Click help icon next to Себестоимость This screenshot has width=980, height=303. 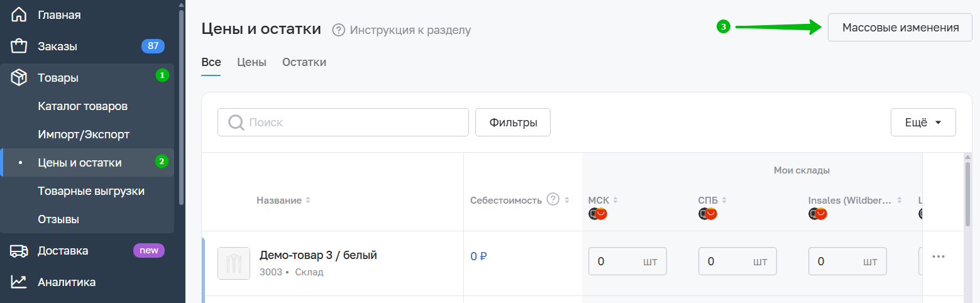(x=553, y=200)
